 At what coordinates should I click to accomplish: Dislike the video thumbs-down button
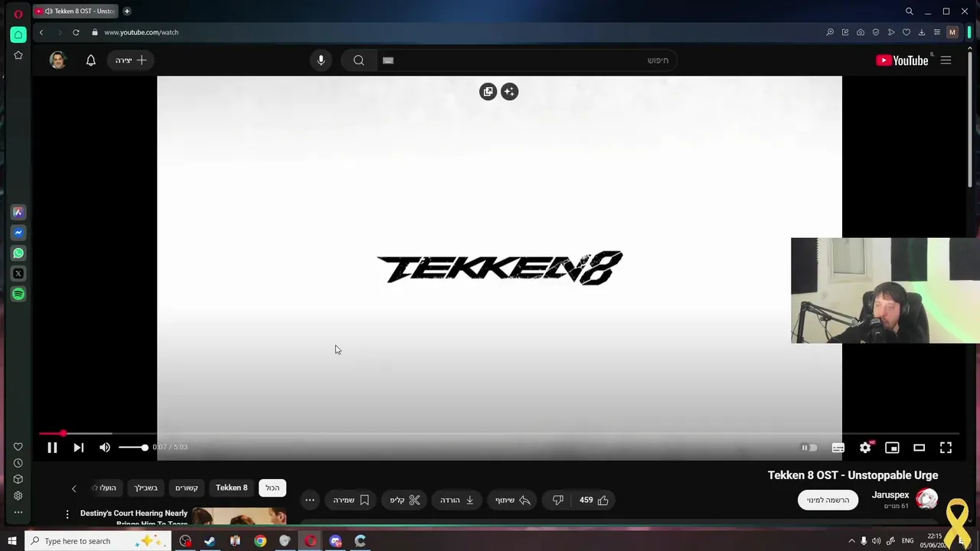point(558,500)
